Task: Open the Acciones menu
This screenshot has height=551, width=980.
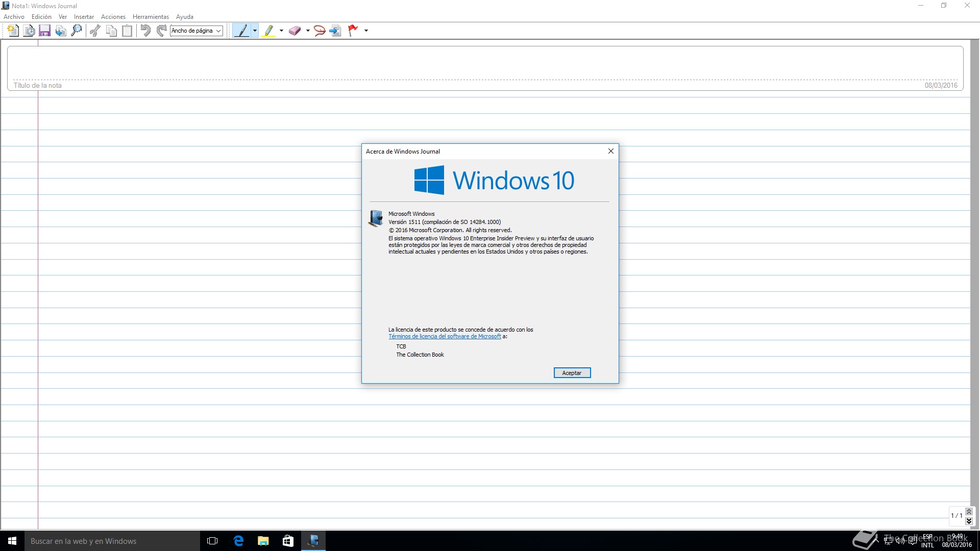Action: [x=113, y=17]
